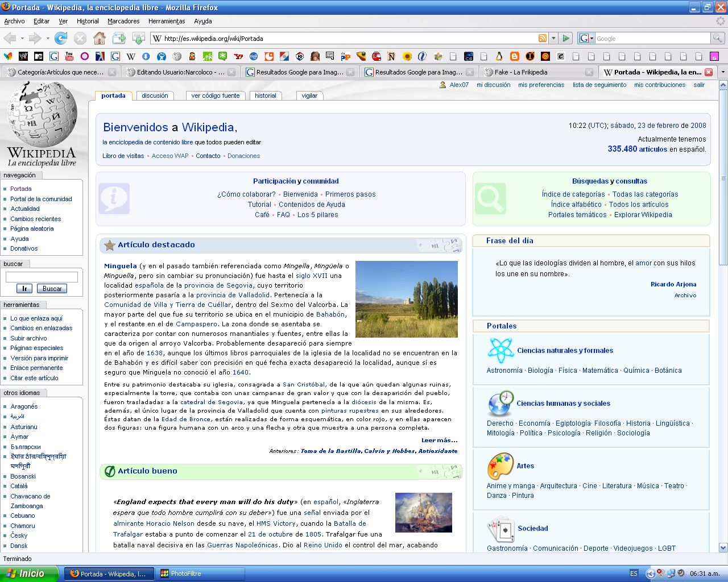Open the address bar history dropdown
728x582 pixels.
tap(553, 39)
